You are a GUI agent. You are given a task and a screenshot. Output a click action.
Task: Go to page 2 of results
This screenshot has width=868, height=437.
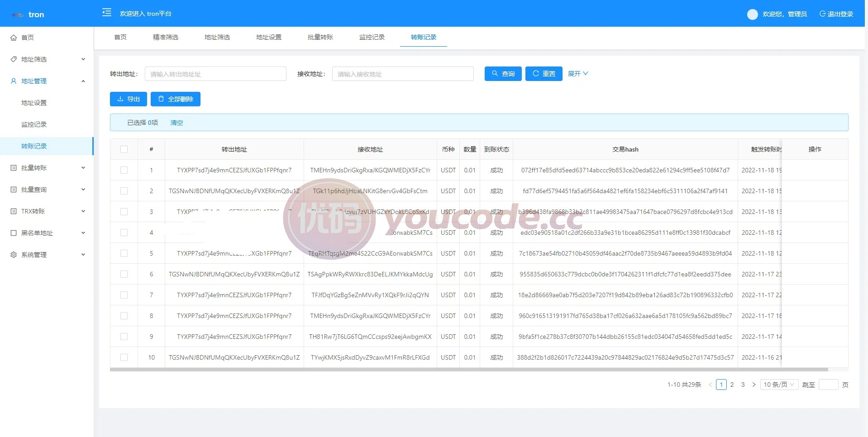(732, 385)
